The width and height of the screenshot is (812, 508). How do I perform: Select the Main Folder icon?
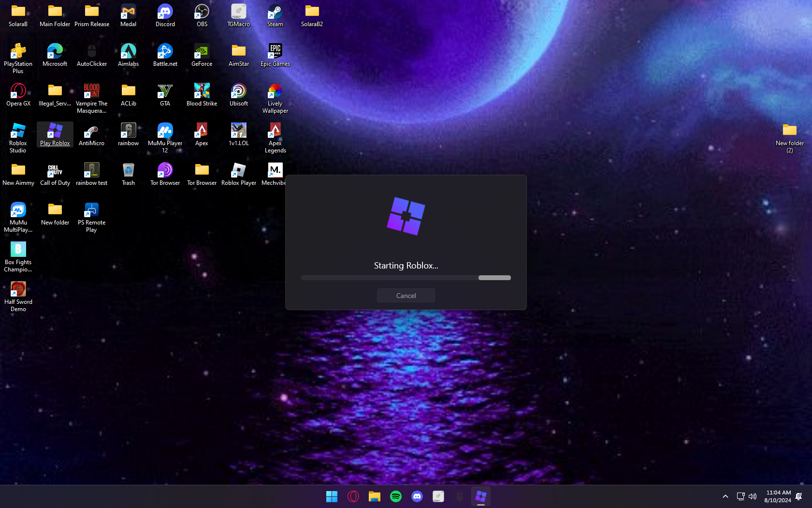(x=55, y=15)
